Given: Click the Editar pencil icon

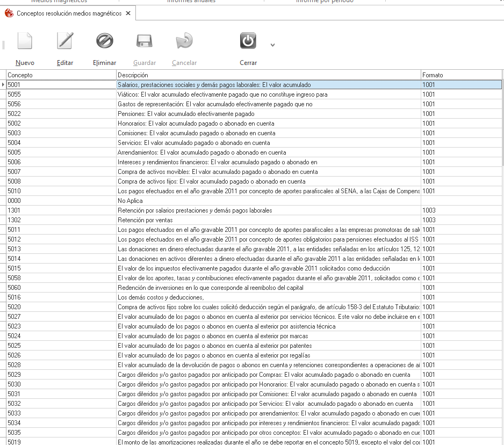Looking at the screenshot, I should pos(65,41).
